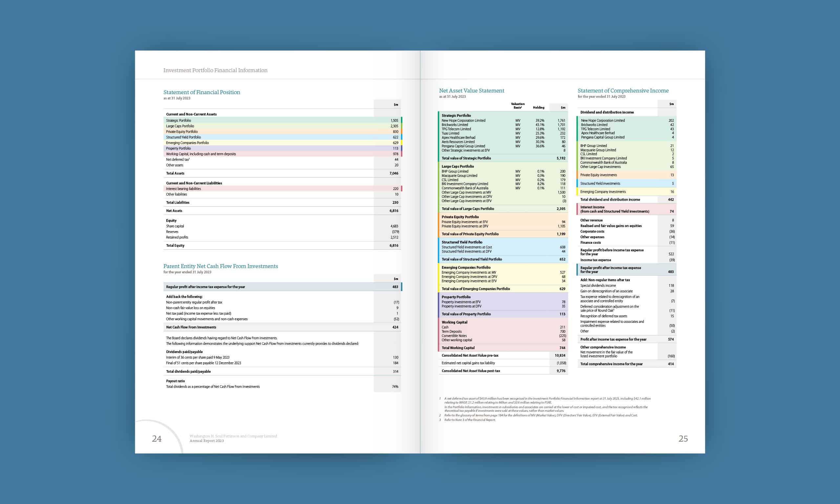Click 'Gain on derecognition of an associate' row
This screenshot has height=504, width=840.
(627, 291)
